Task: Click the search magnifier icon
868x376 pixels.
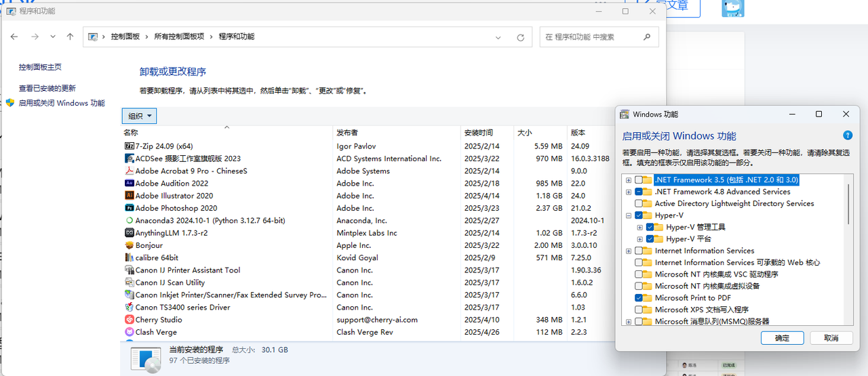Action: pyautogui.click(x=647, y=37)
